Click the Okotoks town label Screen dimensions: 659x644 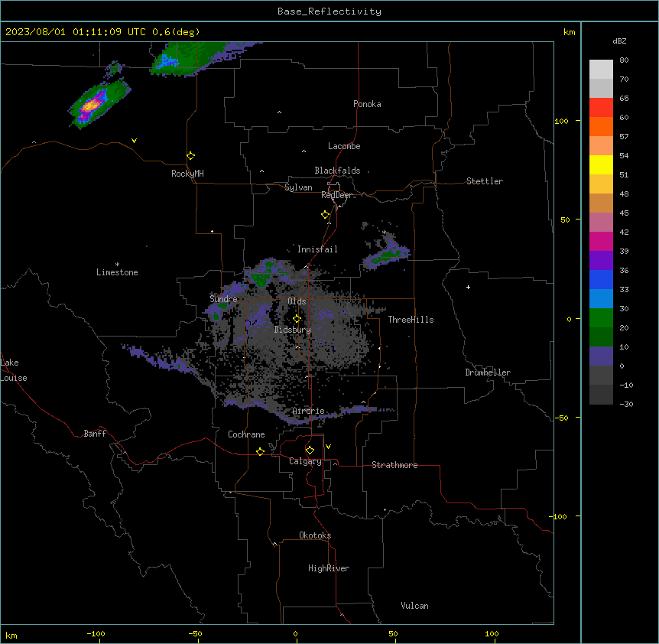click(315, 535)
